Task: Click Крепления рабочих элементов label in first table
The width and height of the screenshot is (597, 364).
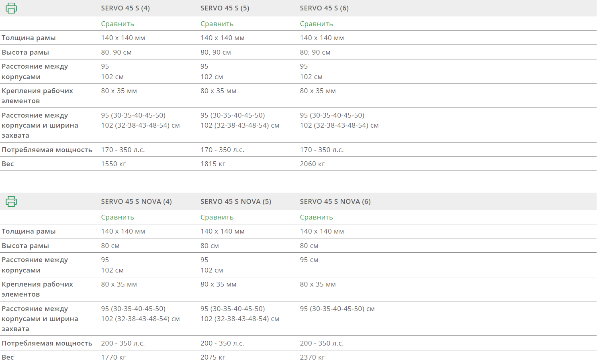Action: pyautogui.click(x=37, y=96)
